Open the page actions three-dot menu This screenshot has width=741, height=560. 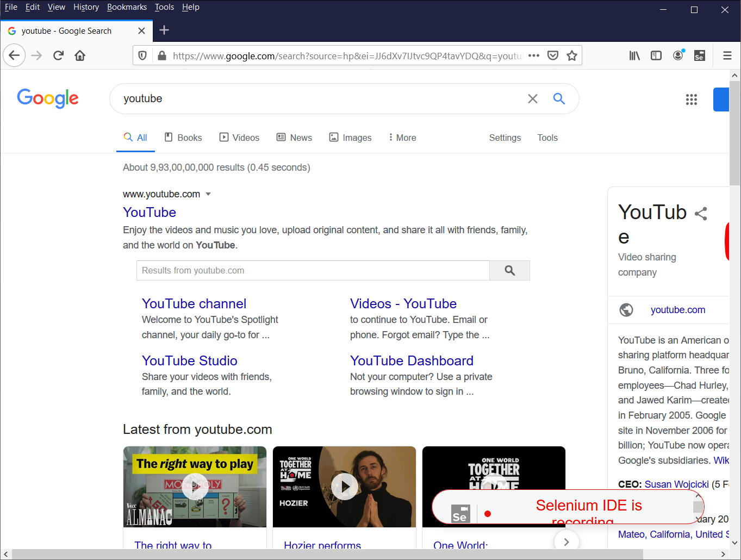pos(534,55)
